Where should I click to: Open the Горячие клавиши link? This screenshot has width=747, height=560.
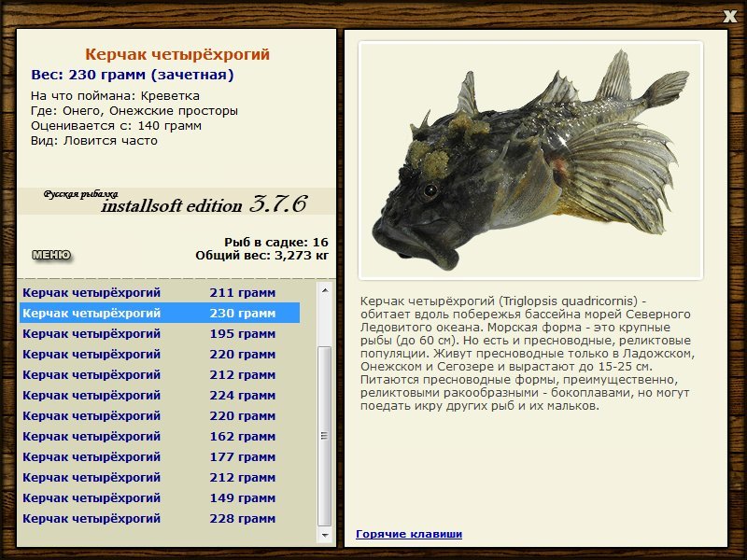(409, 534)
